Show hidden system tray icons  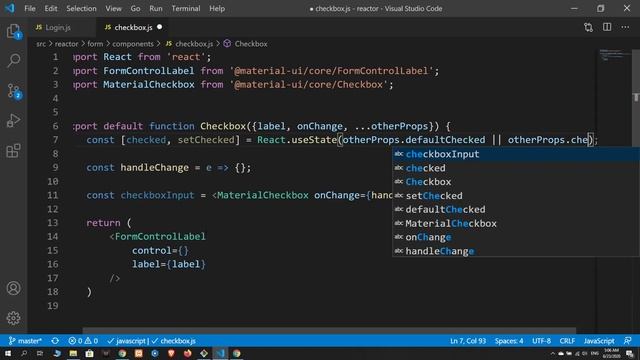553,353
